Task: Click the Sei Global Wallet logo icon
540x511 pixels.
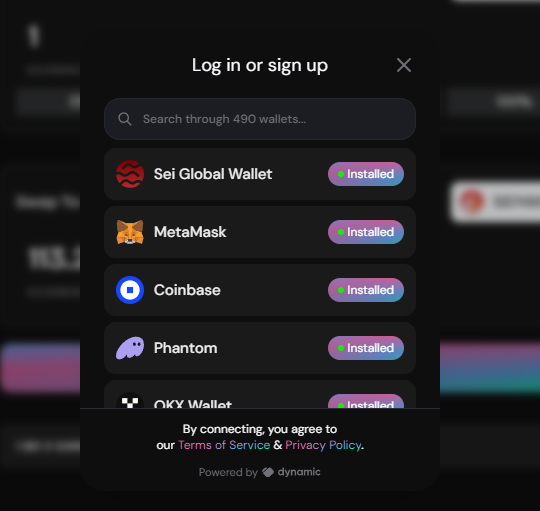Action: coord(130,174)
